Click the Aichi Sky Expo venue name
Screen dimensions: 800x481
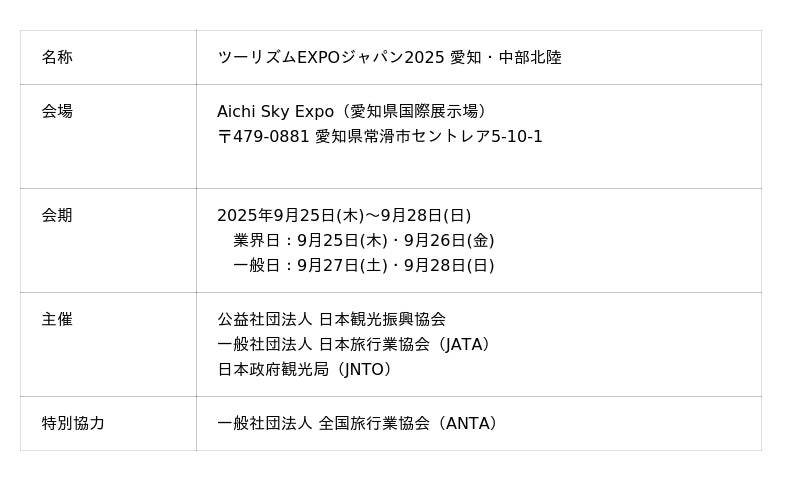point(275,112)
